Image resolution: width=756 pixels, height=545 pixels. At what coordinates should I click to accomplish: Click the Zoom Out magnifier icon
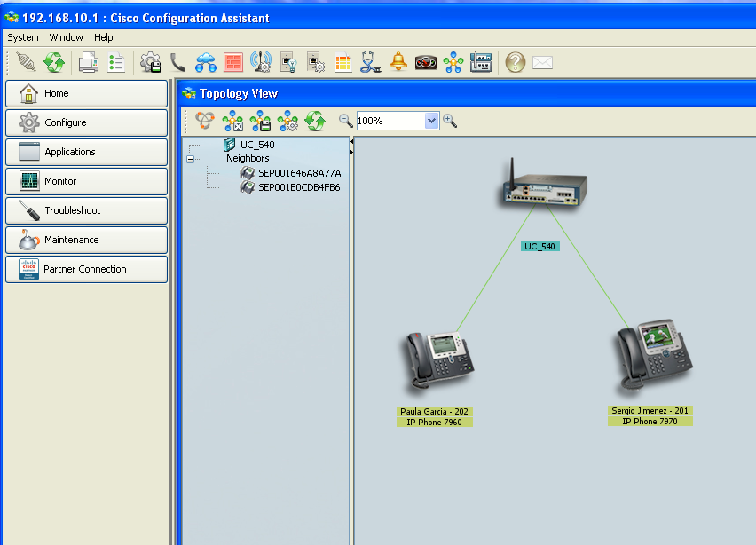[x=346, y=121]
